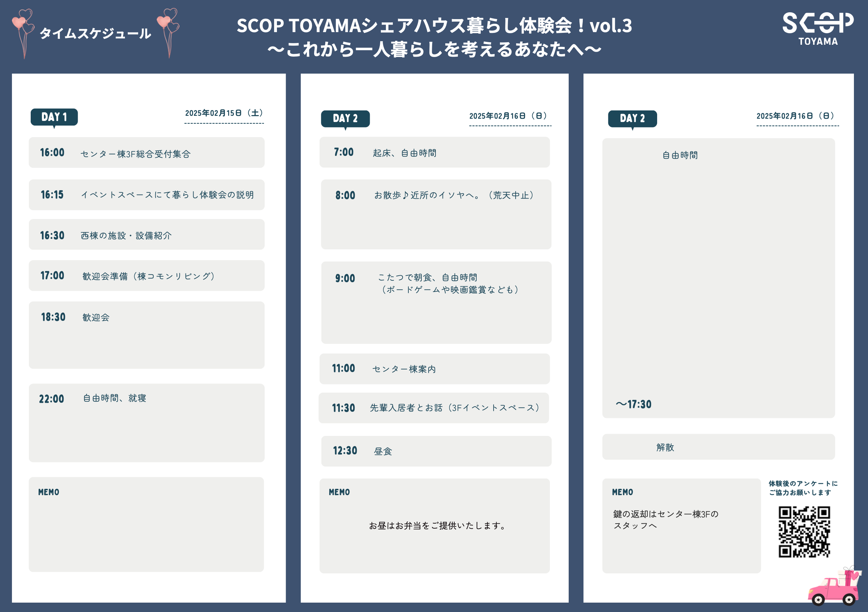Click the 〜17:30 自由時間 block
868x612 pixels.
tap(718, 277)
